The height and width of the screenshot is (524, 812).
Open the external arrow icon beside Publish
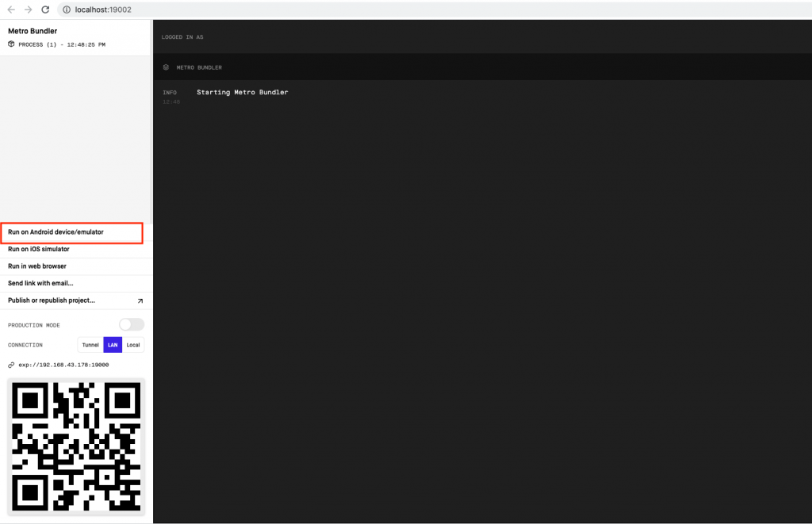140,300
